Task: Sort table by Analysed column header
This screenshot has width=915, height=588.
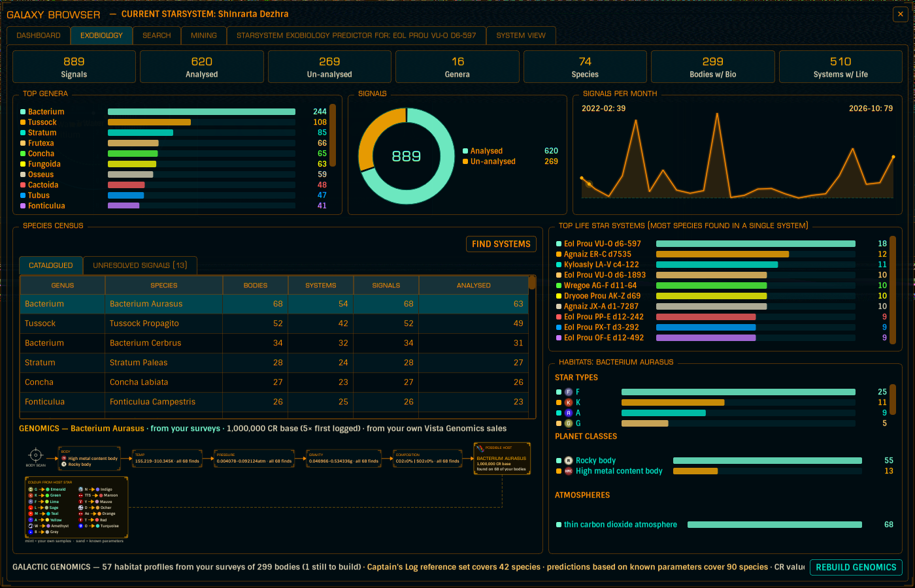Action: (474, 286)
